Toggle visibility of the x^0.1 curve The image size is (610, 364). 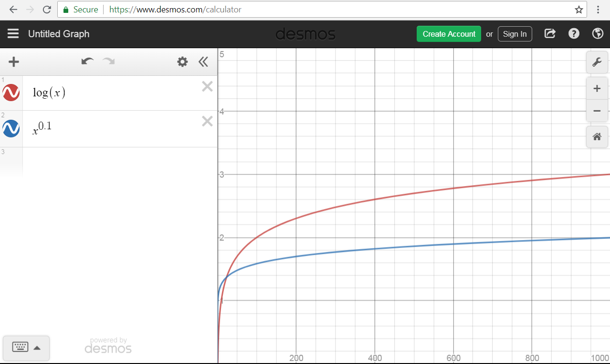click(x=11, y=128)
